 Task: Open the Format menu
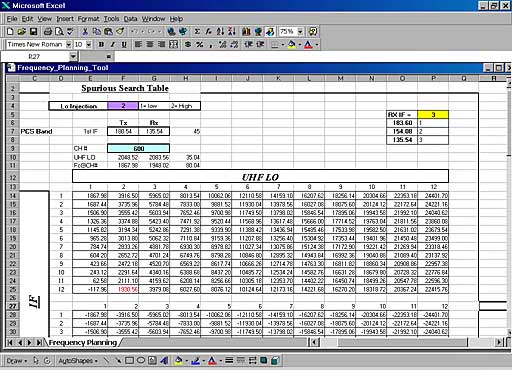88,19
